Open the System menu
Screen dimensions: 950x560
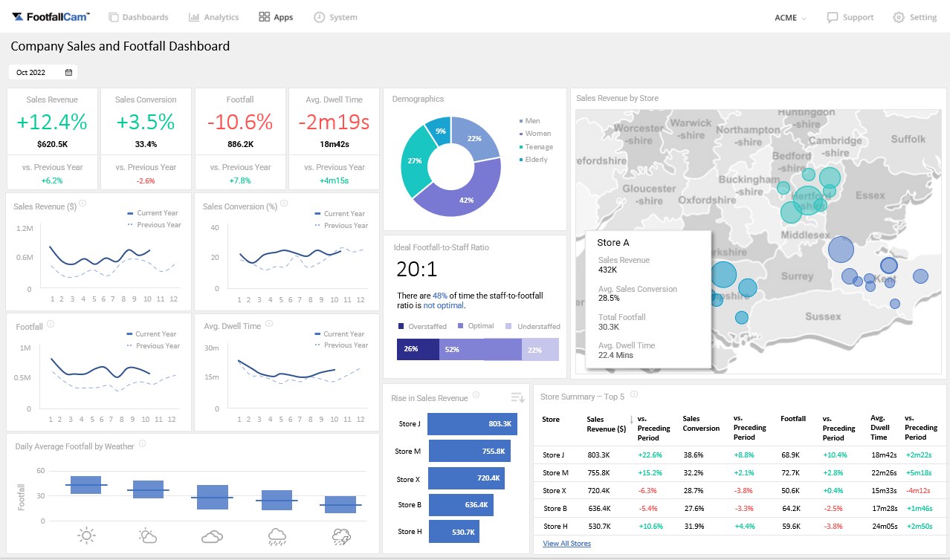pyautogui.click(x=335, y=17)
